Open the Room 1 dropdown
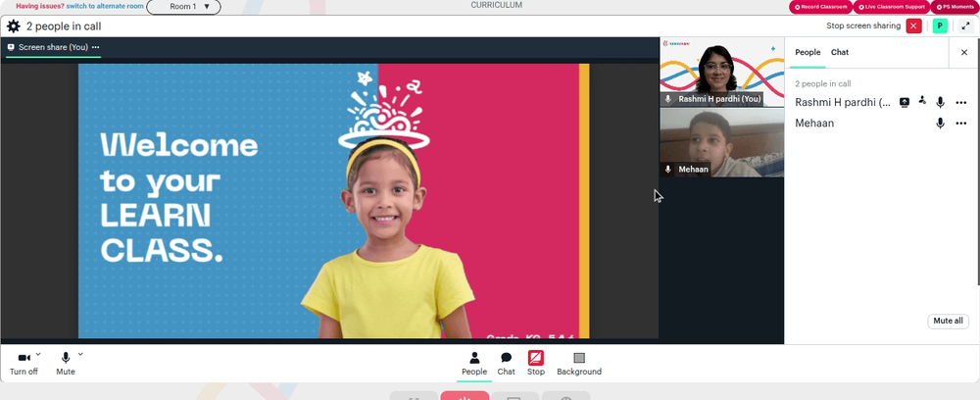The height and width of the screenshot is (400, 980). tap(184, 7)
